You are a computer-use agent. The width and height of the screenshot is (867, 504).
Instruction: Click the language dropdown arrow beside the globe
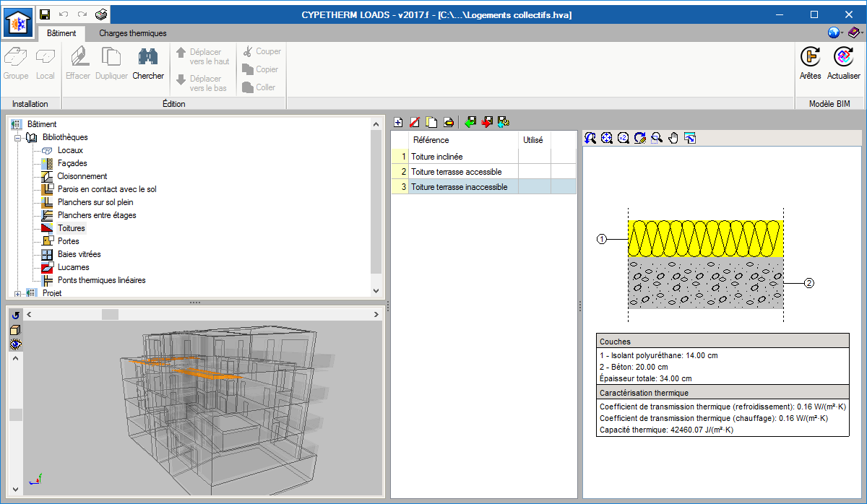[x=842, y=33]
